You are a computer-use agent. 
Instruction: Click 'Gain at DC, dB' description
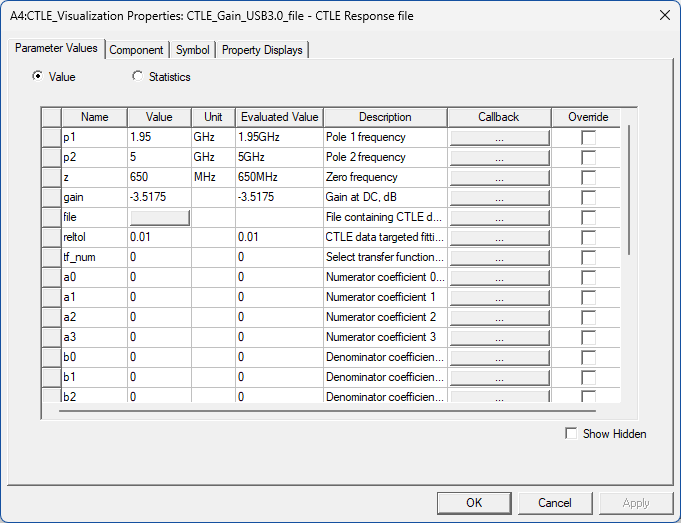click(x=361, y=197)
